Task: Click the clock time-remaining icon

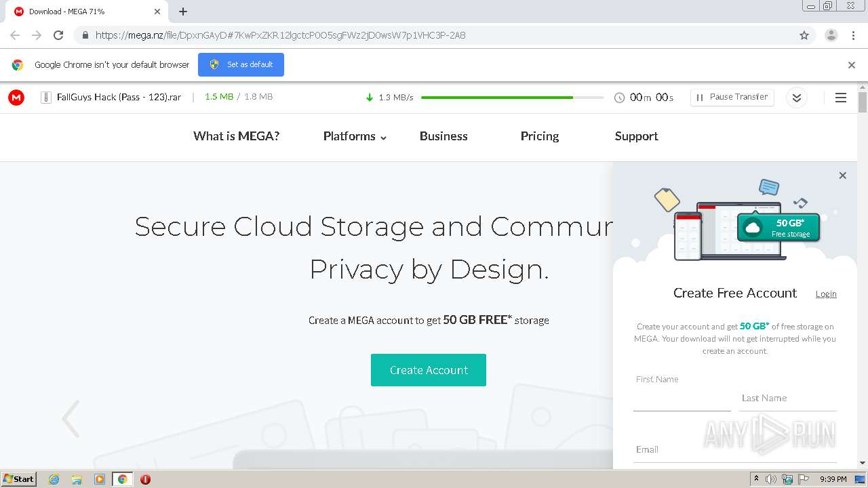Action: click(x=619, y=98)
